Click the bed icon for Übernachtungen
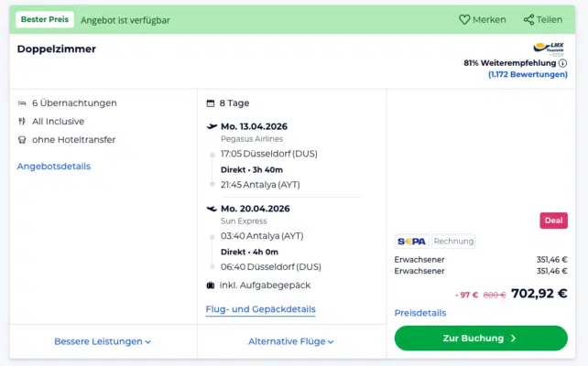Screen dimensions: 588x366 22,103
